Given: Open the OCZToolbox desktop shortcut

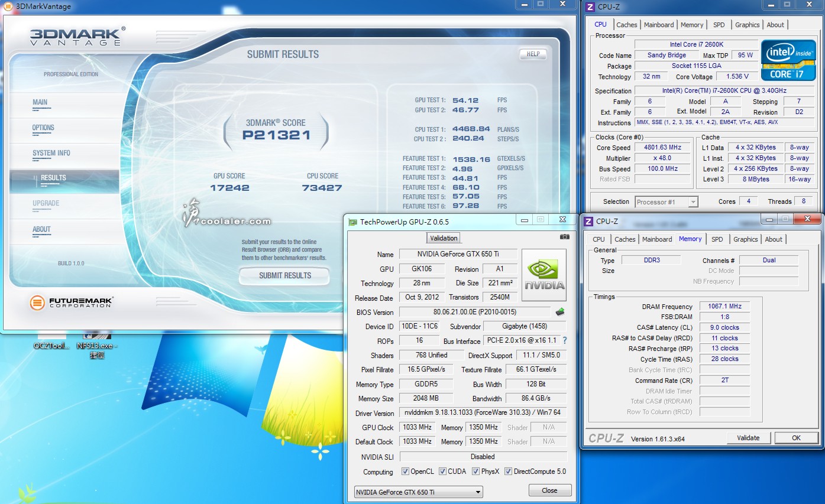Looking at the screenshot, I should pos(51,340).
